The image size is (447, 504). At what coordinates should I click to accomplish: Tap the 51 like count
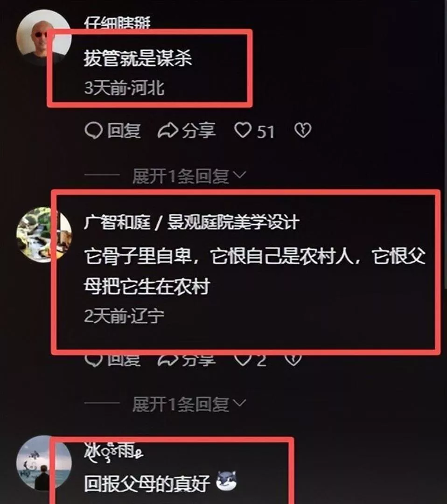point(265,132)
